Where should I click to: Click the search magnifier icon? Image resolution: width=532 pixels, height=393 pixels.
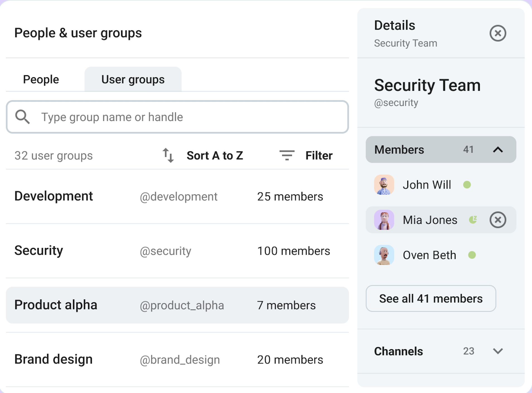[23, 117]
